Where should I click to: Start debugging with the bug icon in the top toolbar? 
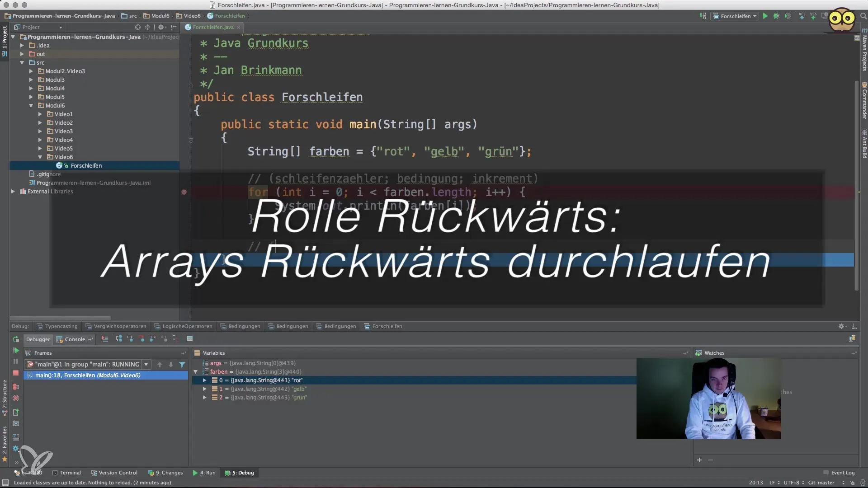776,16
